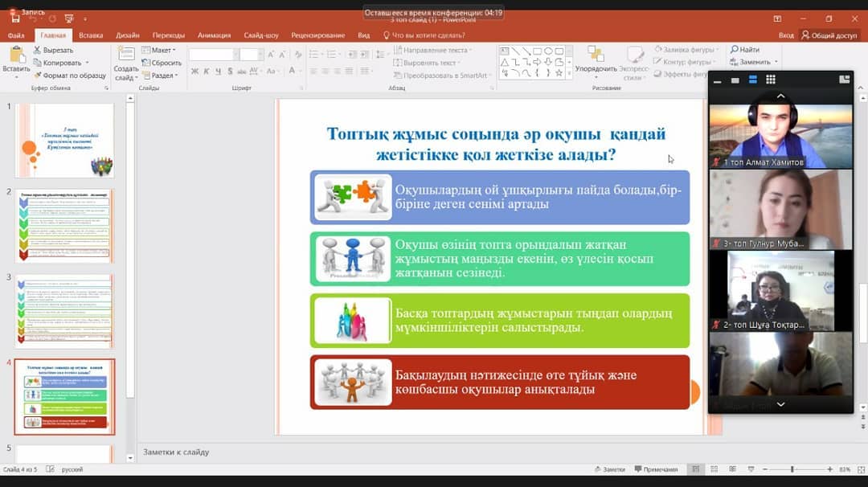Fit slide to current window icon
This screenshot has width=868, height=487.
coord(862,469)
